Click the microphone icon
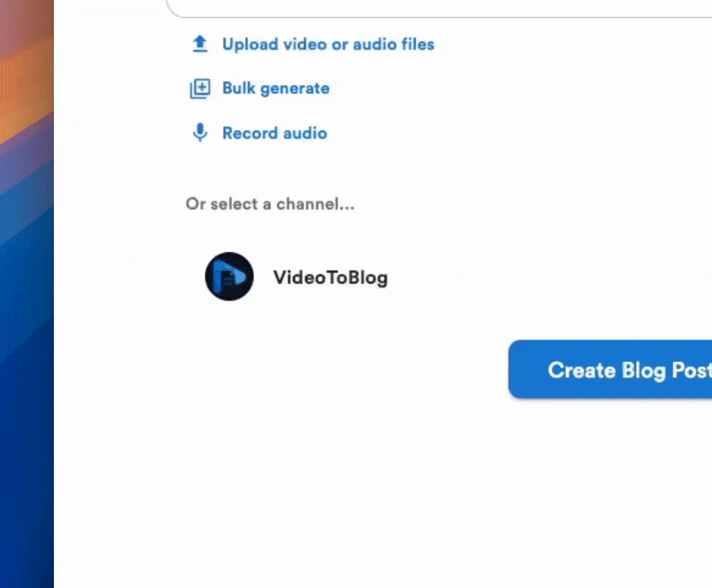 (x=200, y=133)
